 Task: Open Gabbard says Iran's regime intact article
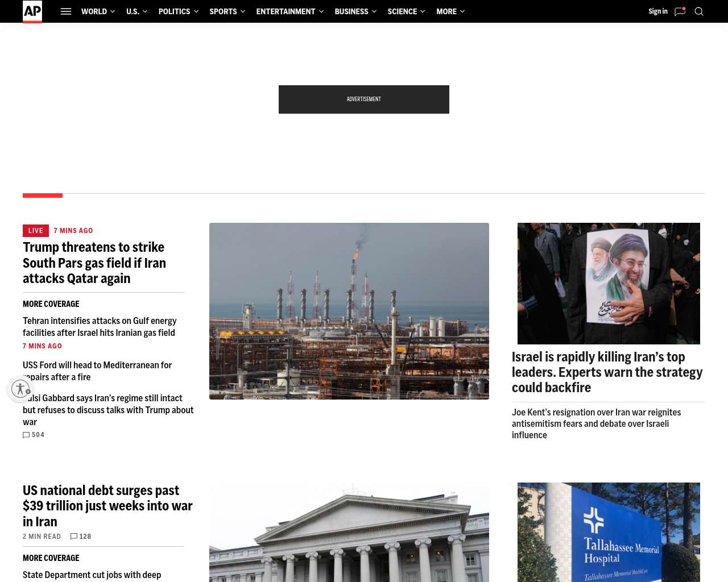(x=108, y=410)
